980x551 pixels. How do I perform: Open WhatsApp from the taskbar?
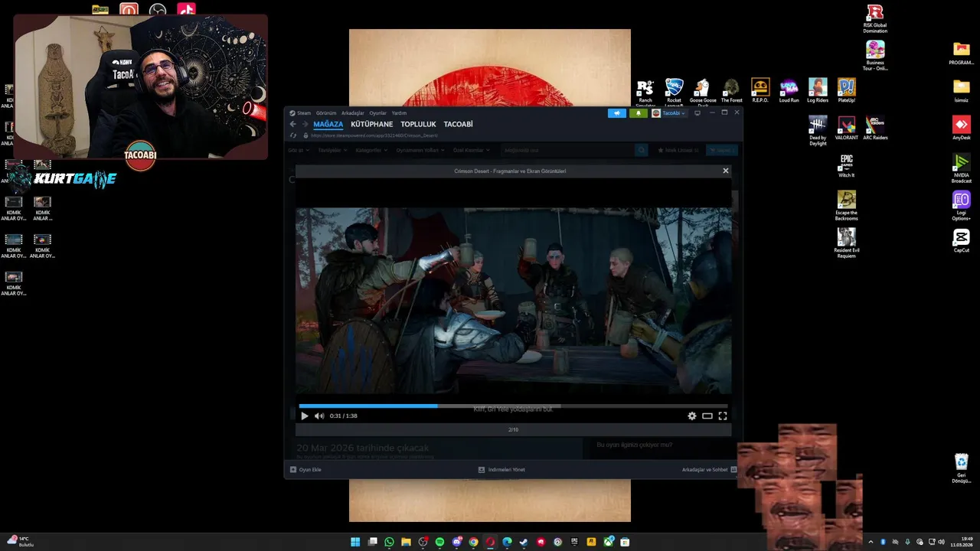coord(389,542)
